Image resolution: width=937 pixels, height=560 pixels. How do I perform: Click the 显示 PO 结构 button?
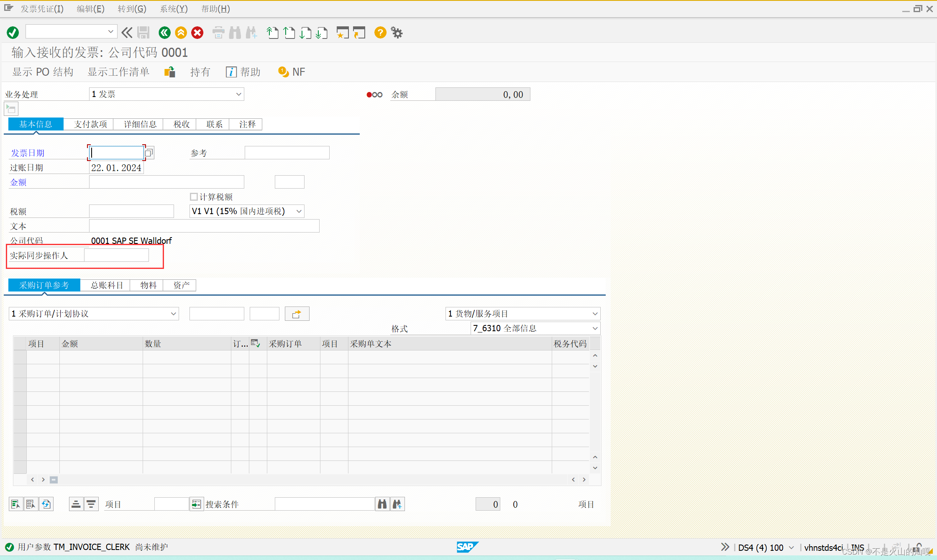pos(43,72)
